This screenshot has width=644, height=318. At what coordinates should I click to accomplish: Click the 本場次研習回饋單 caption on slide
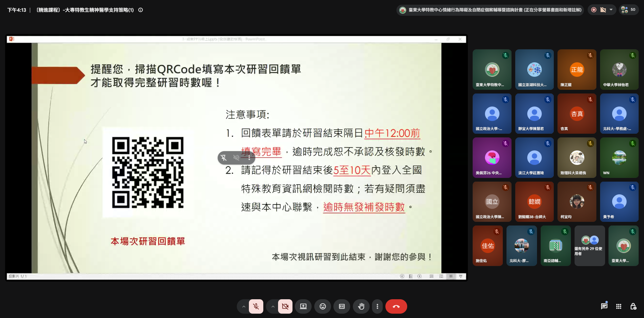[148, 241]
